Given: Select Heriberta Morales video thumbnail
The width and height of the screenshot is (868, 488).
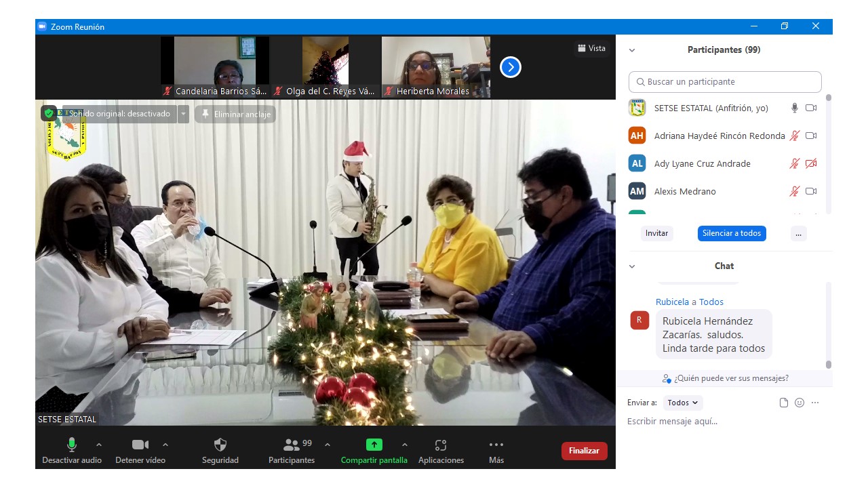Looking at the screenshot, I should [x=436, y=67].
